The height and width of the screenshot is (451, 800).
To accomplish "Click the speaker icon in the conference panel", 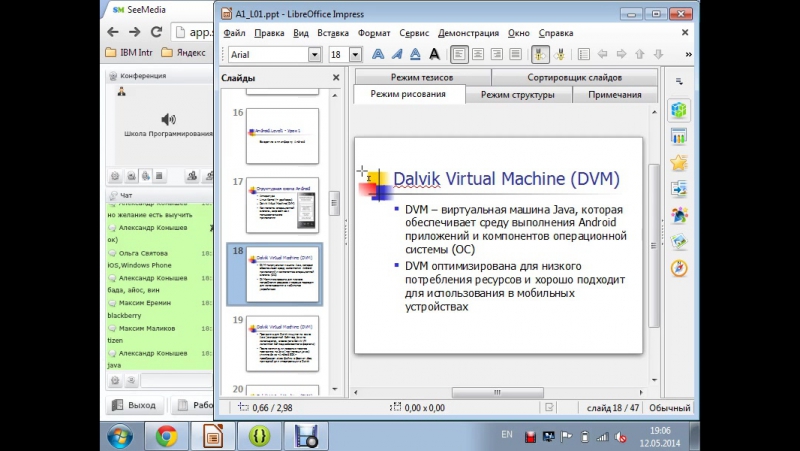I will pos(168,120).
